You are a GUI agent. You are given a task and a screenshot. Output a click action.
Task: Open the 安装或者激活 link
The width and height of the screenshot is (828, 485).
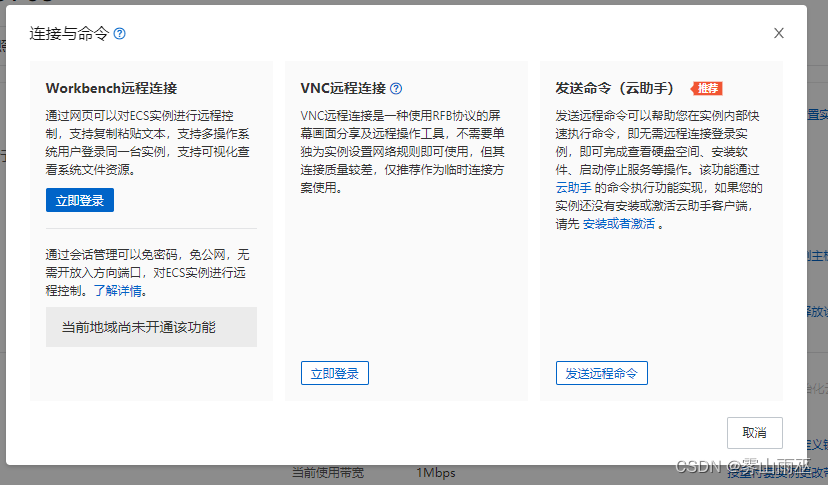[x=618, y=223]
